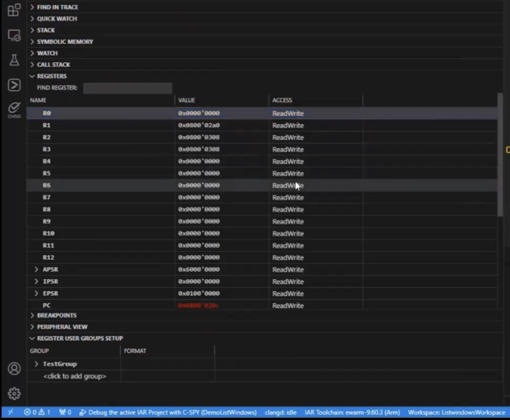This screenshot has width=510, height=420.
Task: Expand the TestGroup register group
Action: click(36, 364)
